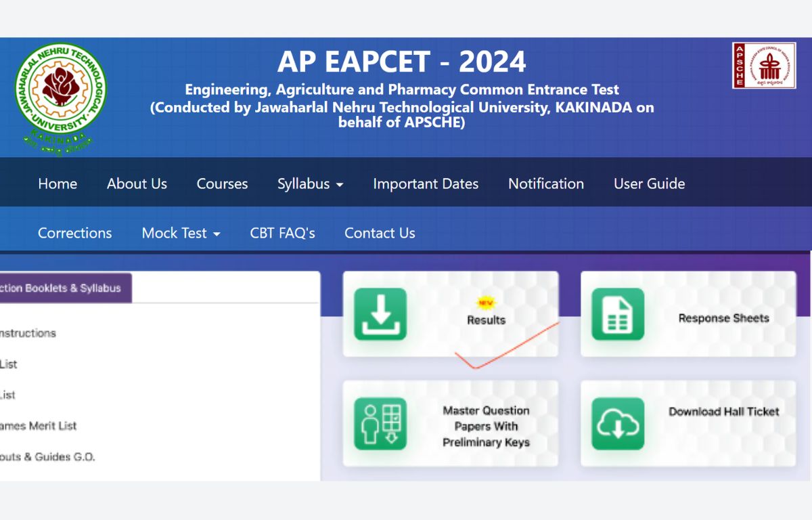This screenshot has height=520, width=812.
Task: Open the Corrections menu item
Action: click(x=75, y=233)
